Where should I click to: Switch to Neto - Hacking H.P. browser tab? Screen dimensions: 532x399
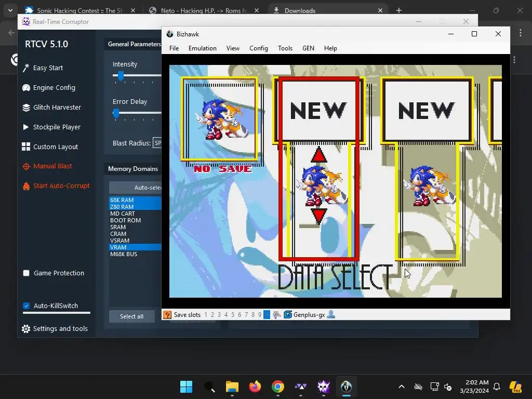204,10
